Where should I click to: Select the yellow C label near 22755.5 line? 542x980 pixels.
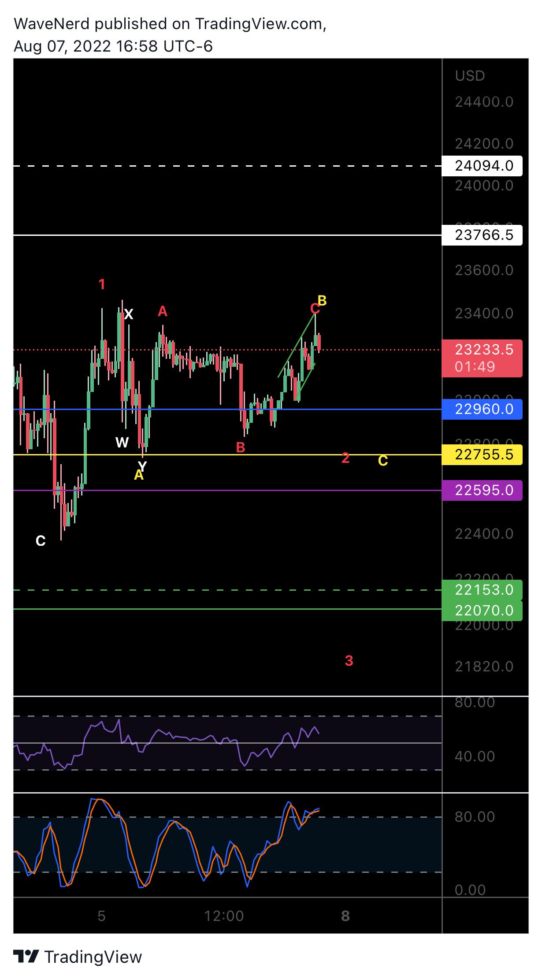383,461
